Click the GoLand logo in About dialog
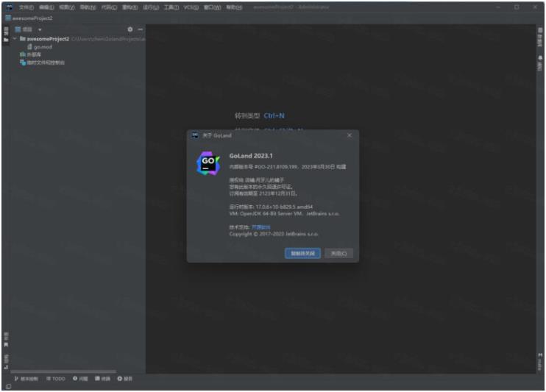 click(x=208, y=163)
